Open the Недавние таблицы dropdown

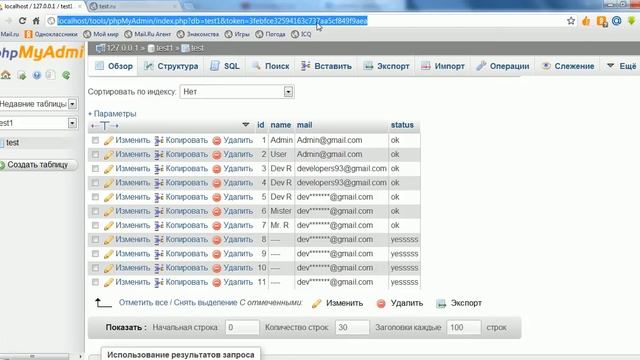pos(39,104)
